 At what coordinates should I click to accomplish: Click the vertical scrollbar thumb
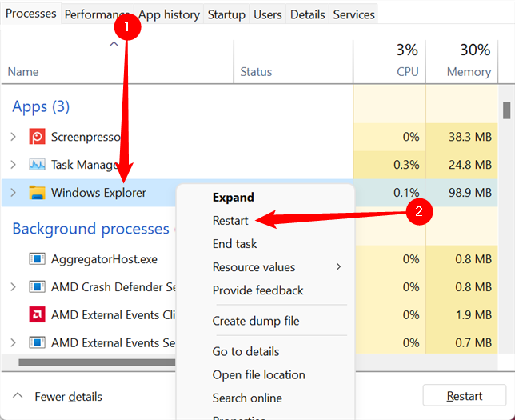coord(506,110)
